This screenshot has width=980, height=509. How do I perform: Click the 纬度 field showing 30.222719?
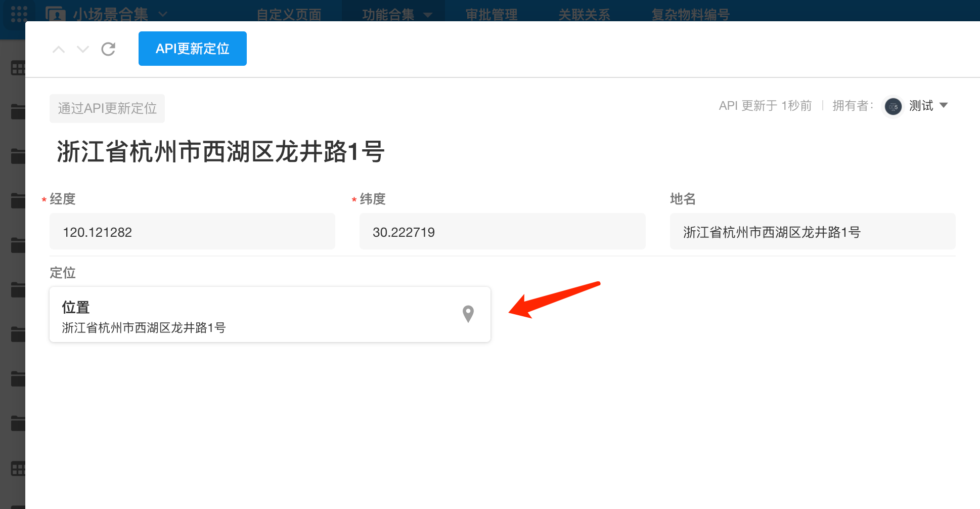pyautogui.click(x=502, y=232)
